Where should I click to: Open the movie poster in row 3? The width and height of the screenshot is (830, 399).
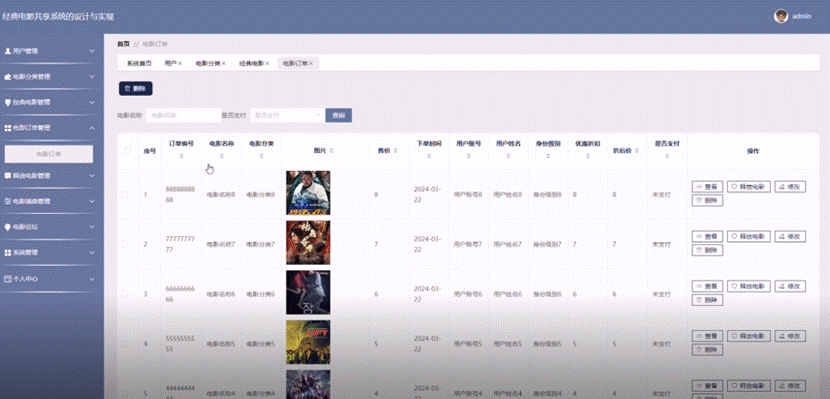(x=308, y=292)
